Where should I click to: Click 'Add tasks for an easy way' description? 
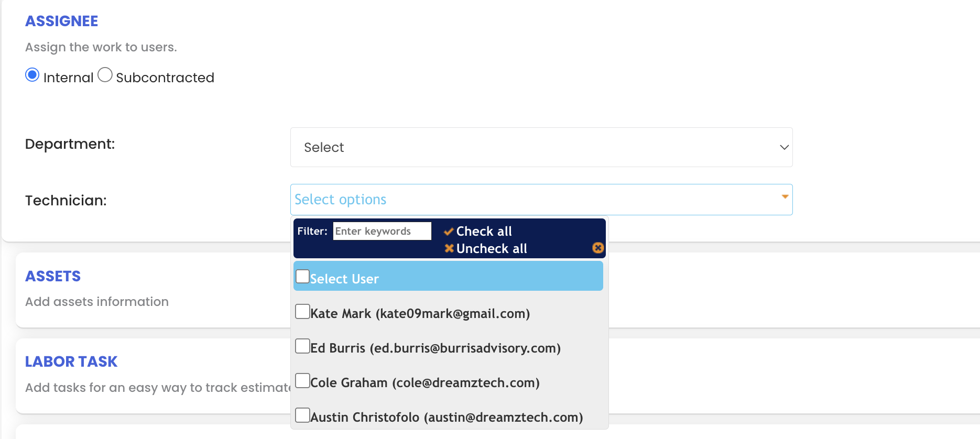158,388
